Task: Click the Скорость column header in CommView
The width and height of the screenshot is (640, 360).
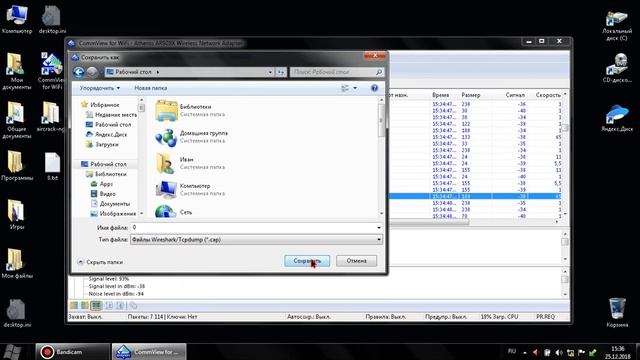Action: pyautogui.click(x=548, y=95)
